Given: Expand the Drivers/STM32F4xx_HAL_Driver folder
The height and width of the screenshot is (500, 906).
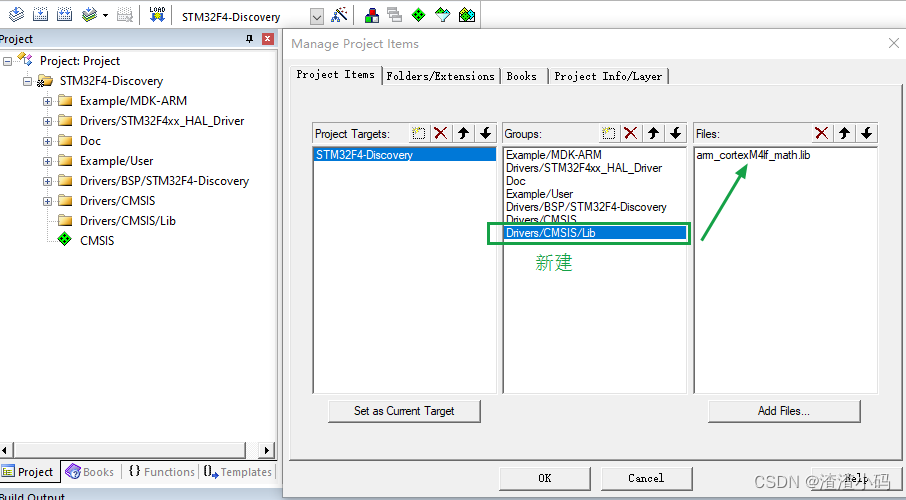Looking at the screenshot, I should 47,121.
